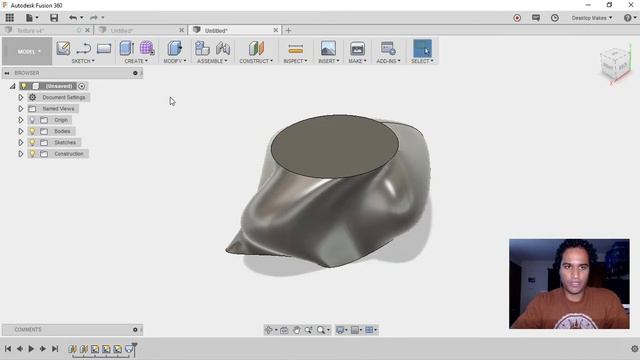Toggle the Bodies folder light bulb

[x=32, y=131]
